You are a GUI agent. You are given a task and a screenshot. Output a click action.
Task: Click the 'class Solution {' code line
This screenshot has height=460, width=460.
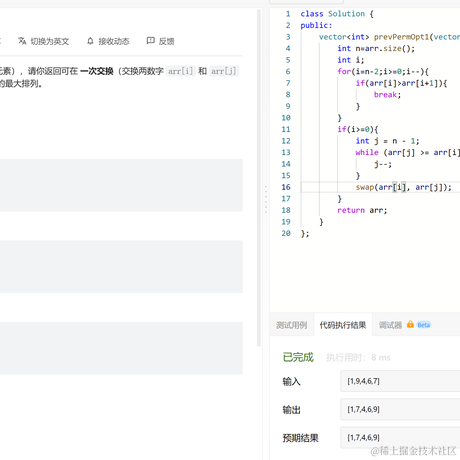pos(337,14)
